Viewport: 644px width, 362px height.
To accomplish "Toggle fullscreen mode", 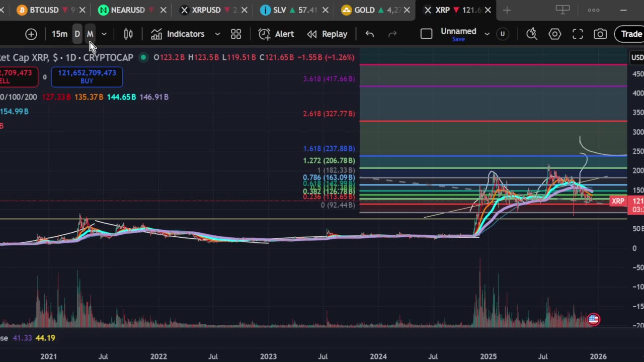I will click(x=578, y=34).
